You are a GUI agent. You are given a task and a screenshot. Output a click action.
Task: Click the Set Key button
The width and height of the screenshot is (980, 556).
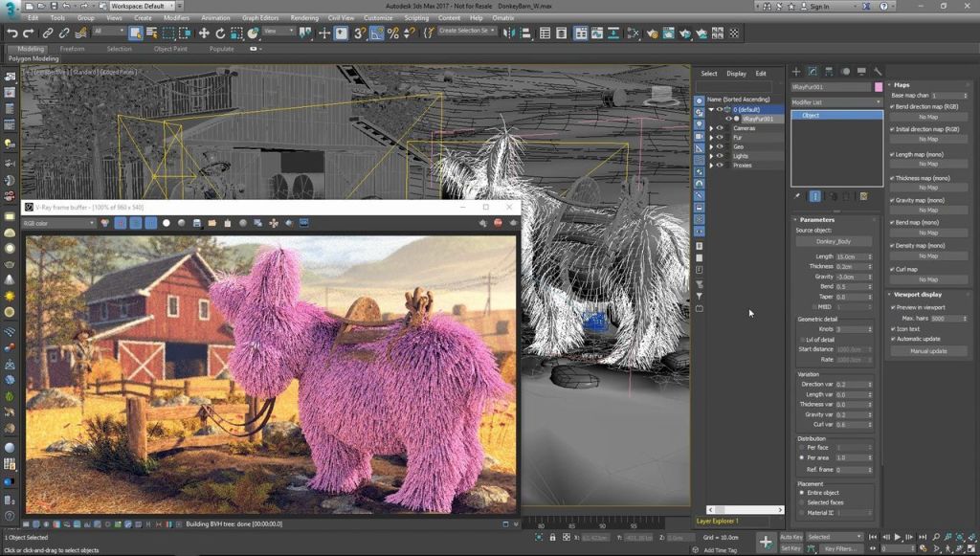coord(791,548)
